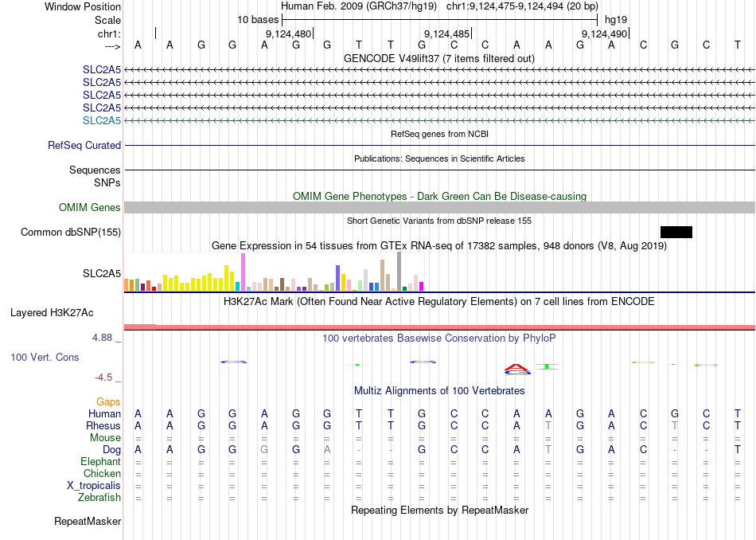This screenshot has height=540, width=756.
Task: Click the Scale label
Action: tap(108, 20)
